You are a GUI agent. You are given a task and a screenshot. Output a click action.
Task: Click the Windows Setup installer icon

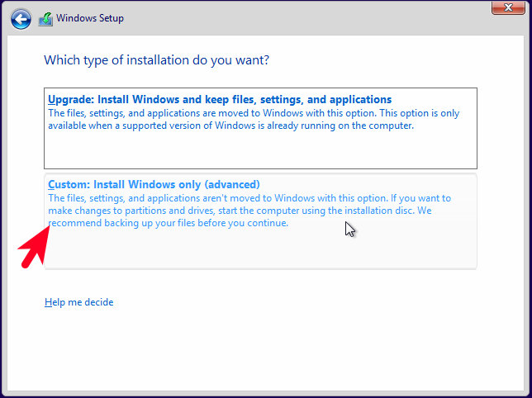(x=45, y=19)
